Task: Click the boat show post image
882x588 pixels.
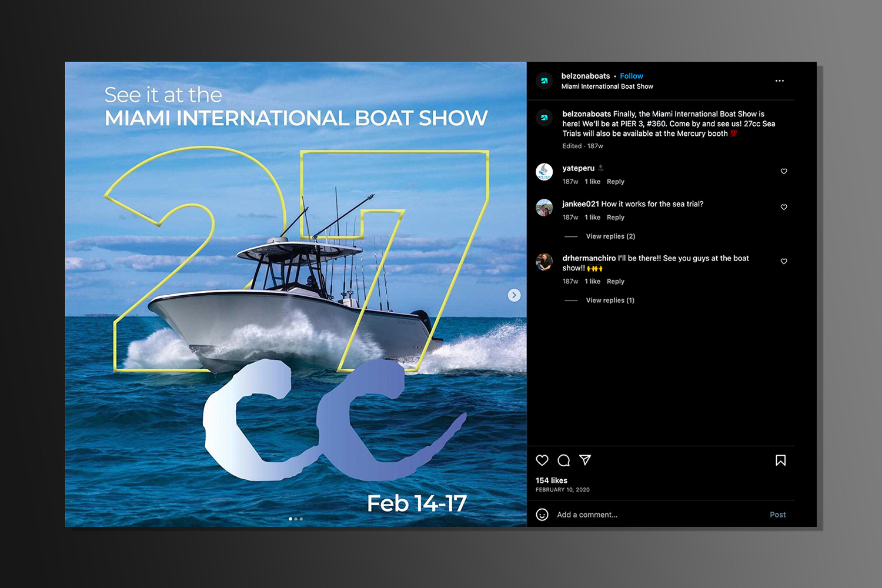Action: click(x=296, y=294)
